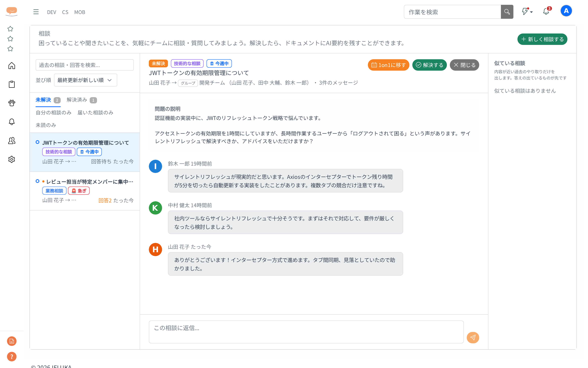Click the app logo icon
Image resolution: width=588 pixels, height=368 pixels.
point(12,11)
